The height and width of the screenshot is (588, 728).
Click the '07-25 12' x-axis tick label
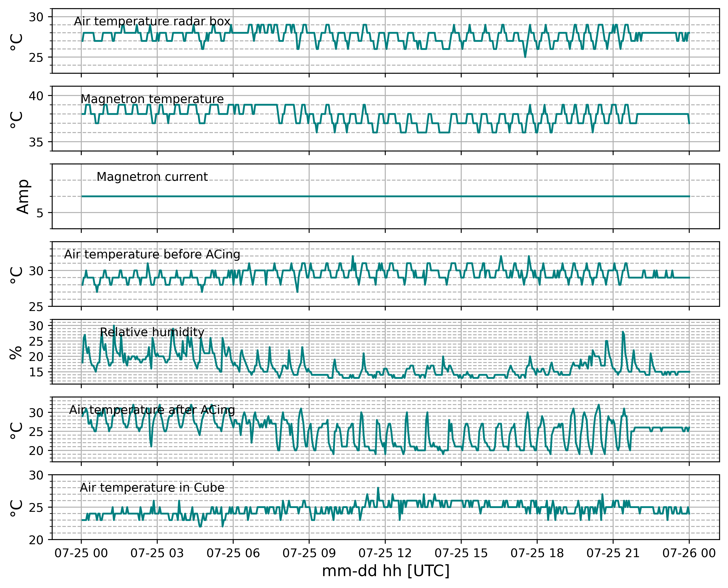point(385,554)
